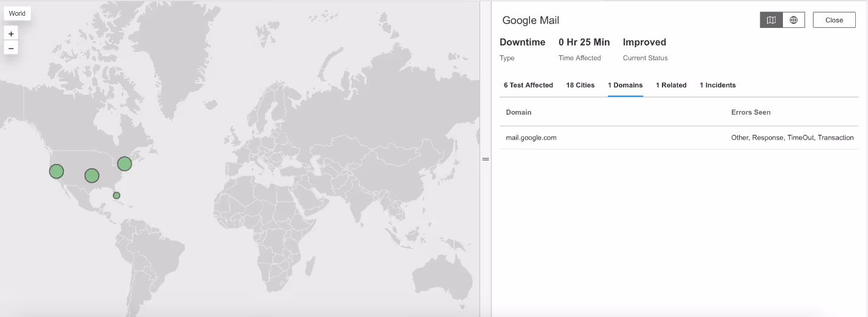Select the 1 Domains tab
Viewport: 868px width, 317px height.
(x=625, y=85)
